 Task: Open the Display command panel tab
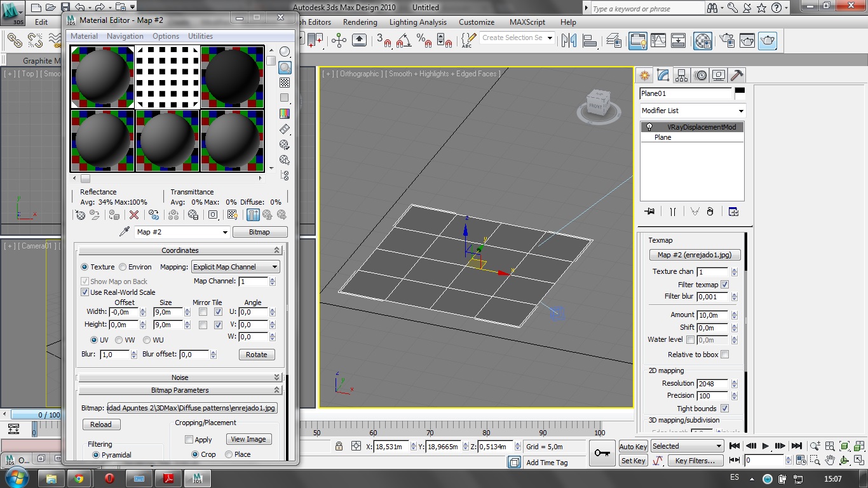click(719, 75)
